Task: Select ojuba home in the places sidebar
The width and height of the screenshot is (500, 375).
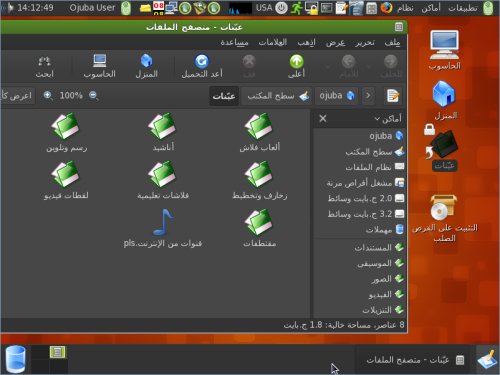Action: (359, 136)
